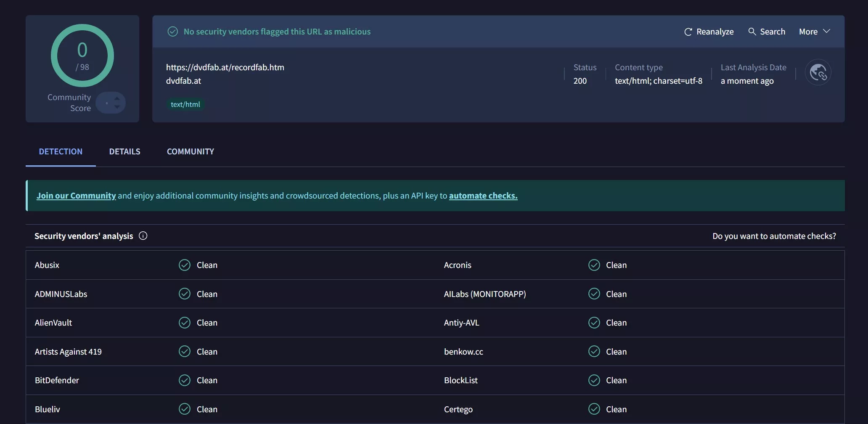Click the Search magnifier icon
The width and height of the screenshot is (868, 424).
click(752, 32)
